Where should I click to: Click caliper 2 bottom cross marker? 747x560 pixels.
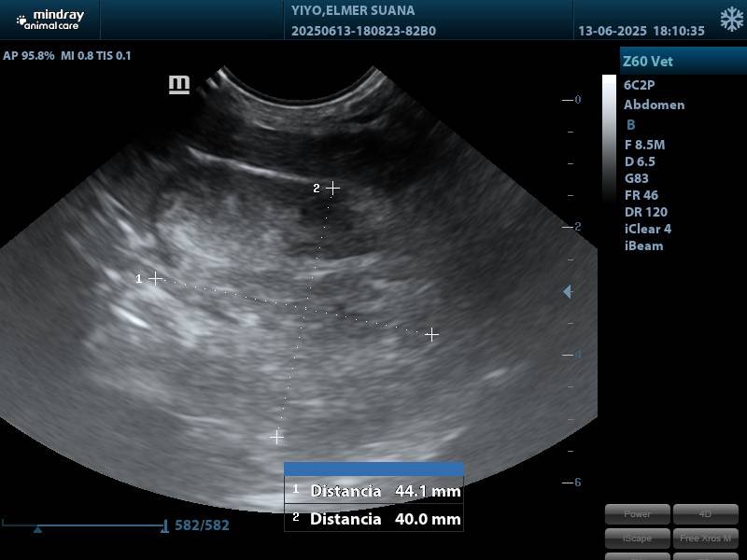[x=277, y=437]
